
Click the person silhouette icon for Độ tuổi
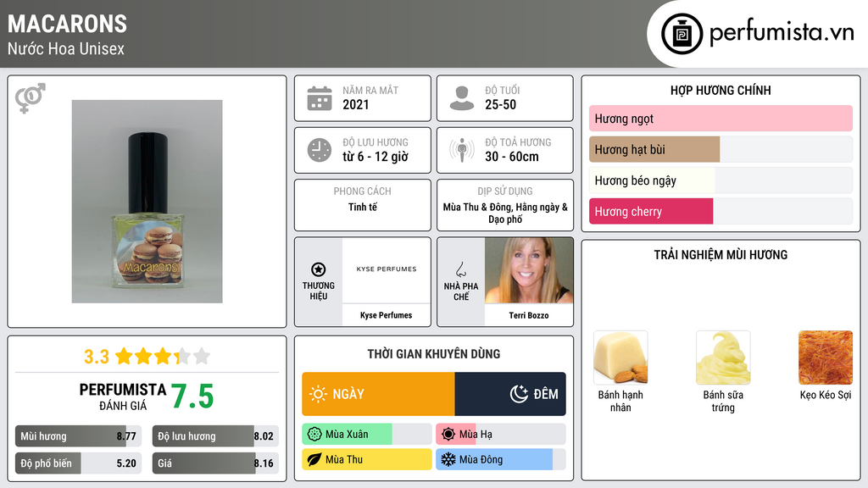point(462,98)
